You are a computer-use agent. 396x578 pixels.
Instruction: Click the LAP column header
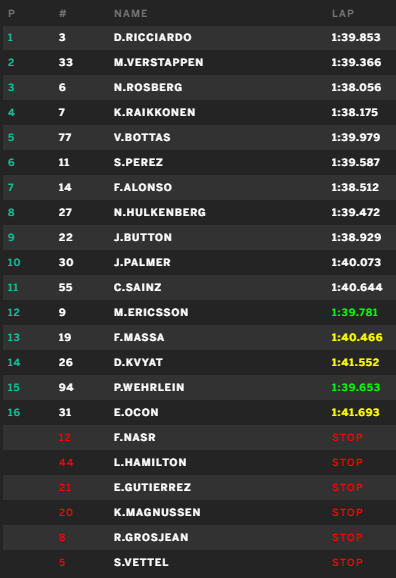point(343,14)
